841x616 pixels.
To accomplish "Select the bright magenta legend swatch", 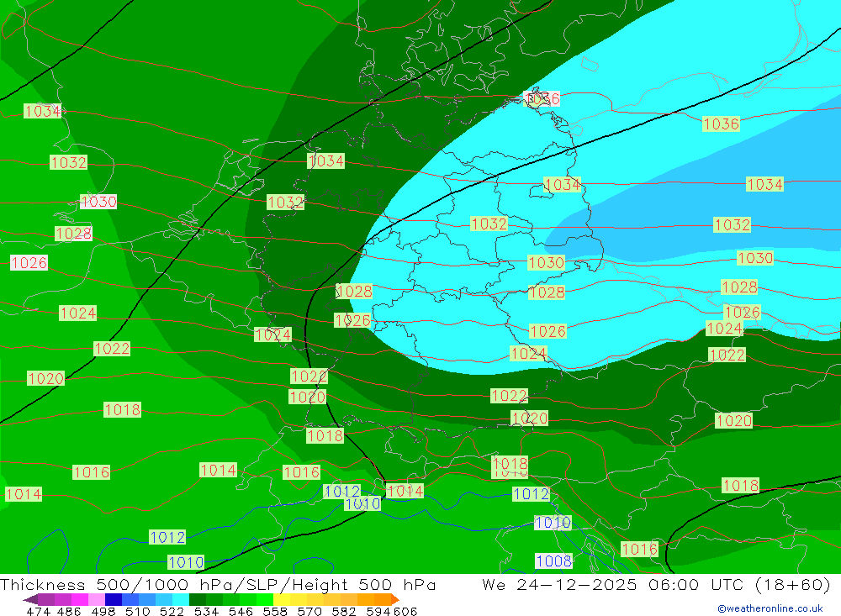I will click(x=80, y=599).
